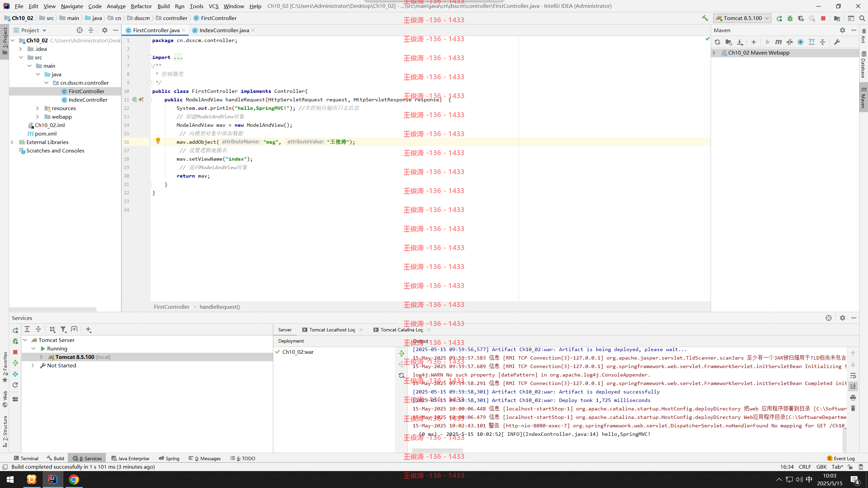
Task: Download Maven sources and documentation
Action: 740,42
